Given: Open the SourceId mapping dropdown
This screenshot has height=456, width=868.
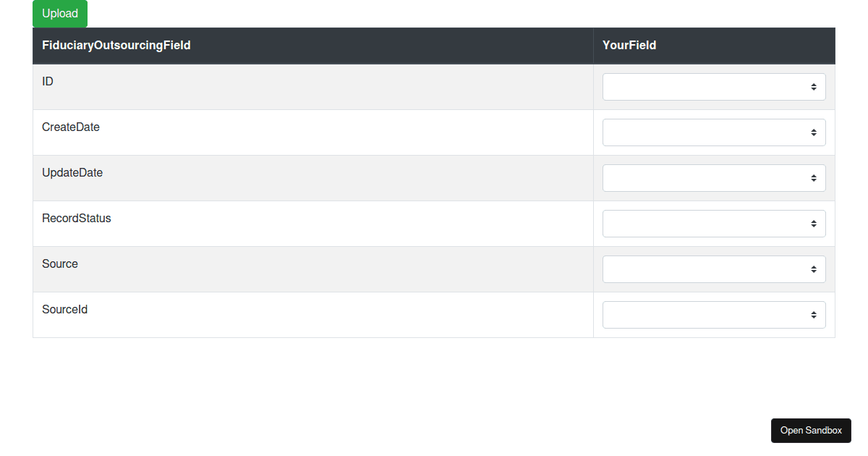Looking at the screenshot, I should click(714, 314).
